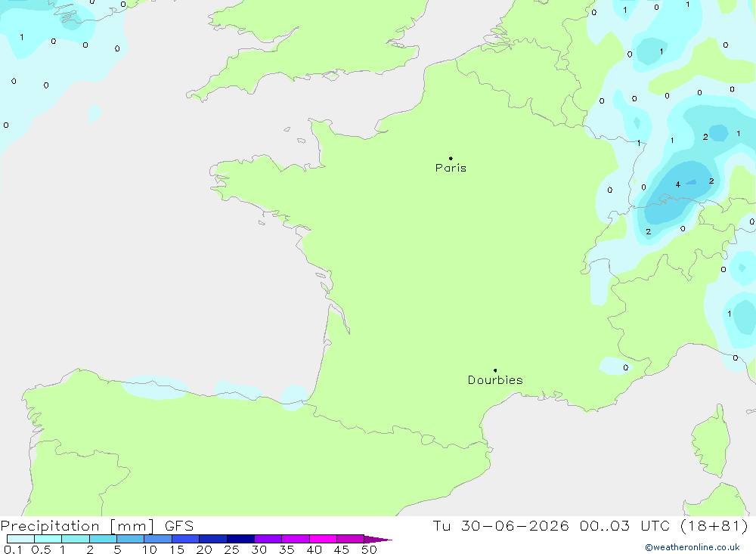Click the forecast date Tu 30-06-2026
The width and height of the screenshot is (756, 554).
[x=501, y=525]
